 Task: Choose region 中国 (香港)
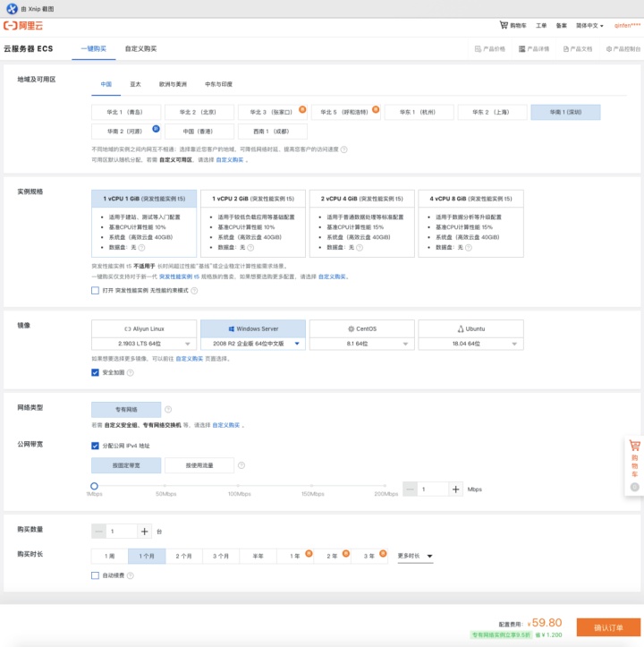pyautogui.click(x=199, y=132)
